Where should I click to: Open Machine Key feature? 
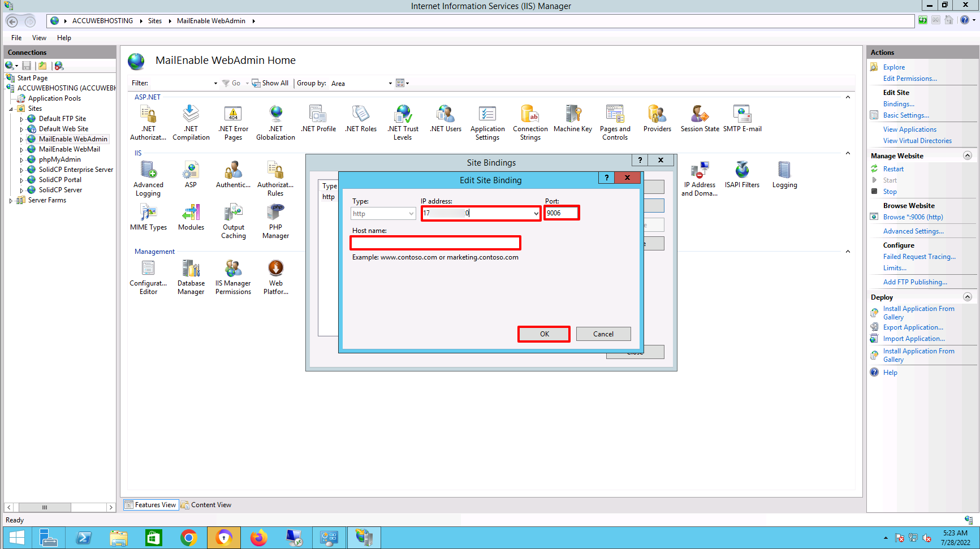(x=573, y=119)
